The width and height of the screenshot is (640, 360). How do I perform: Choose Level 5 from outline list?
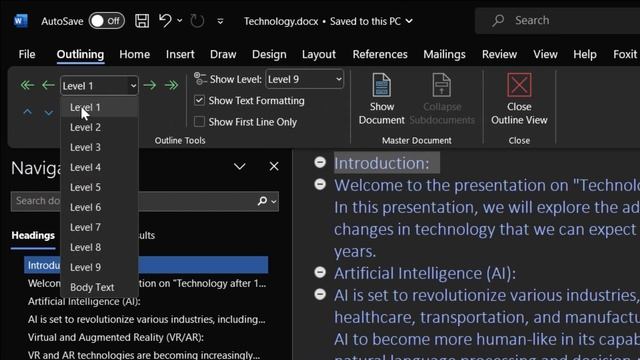tap(99, 187)
